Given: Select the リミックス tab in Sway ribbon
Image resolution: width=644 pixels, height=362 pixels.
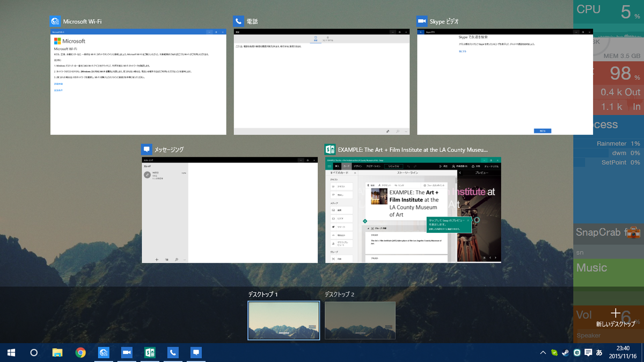Looking at the screenshot, I should (393, 166).
